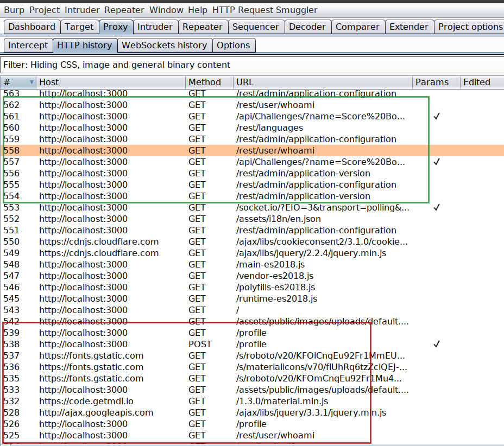Select request row 539 GET /profile
This screenshot has height=446, width=504.
252,333
